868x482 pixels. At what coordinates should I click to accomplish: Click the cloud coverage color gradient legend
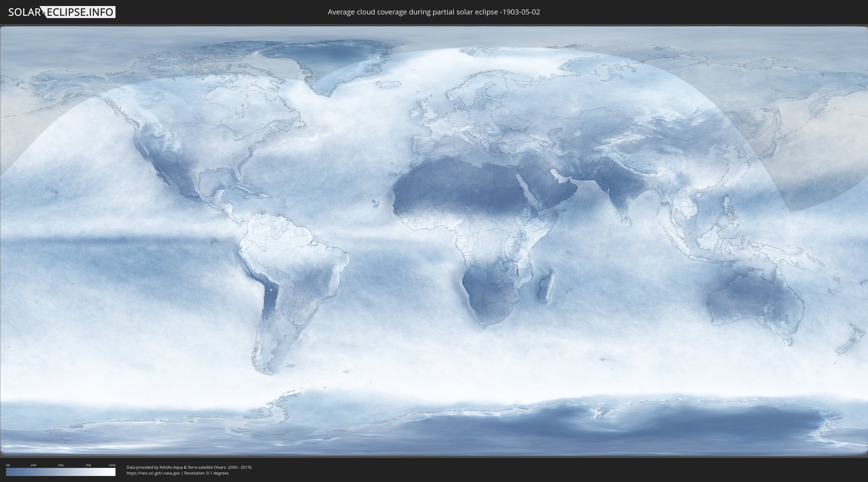point(61,472)
